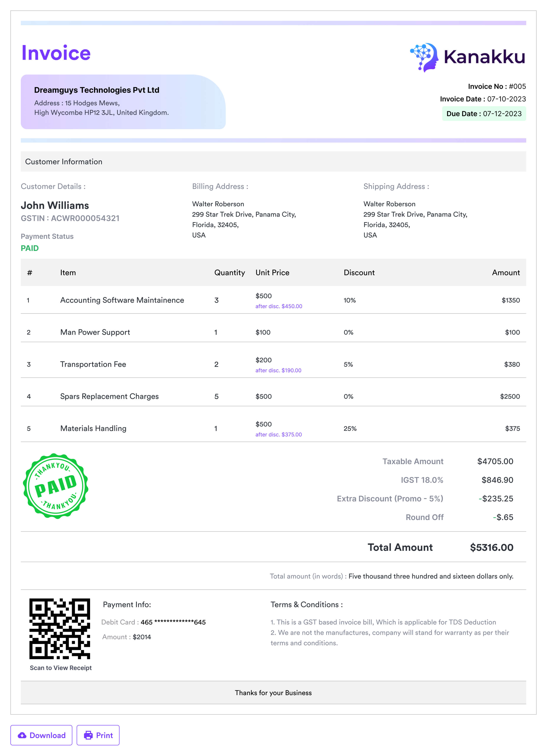The image size is (547, 756).
Task: Click the after disc. $190.00 link
Action: pos(278,370)
